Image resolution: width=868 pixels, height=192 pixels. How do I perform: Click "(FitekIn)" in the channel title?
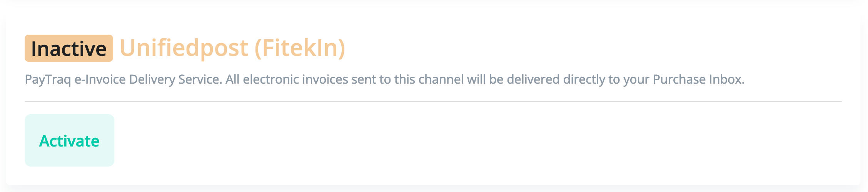[x=300, y=48]
